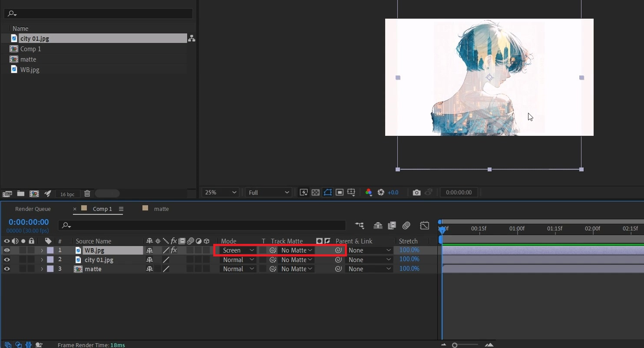Click the timeline layer search field
This screenshot has height=348, width=644.
pos(202,225)
